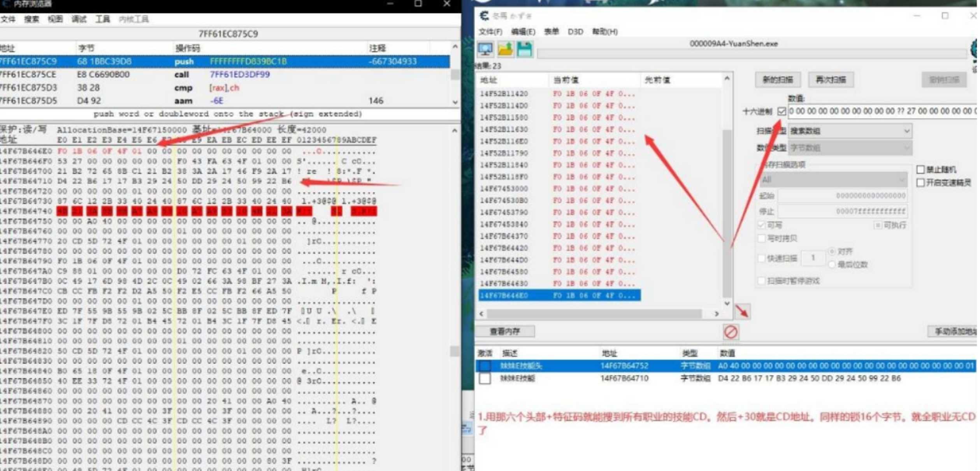Click disassembler pane scroll-down arrow
980x471 pixels.
(x=455, y=102)
